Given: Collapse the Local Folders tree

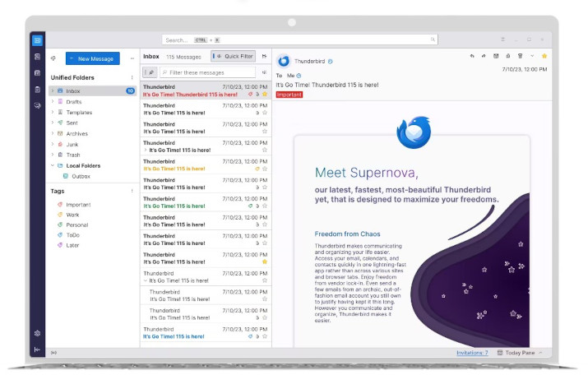Looking at the screenshot, I should click(53, 165).
